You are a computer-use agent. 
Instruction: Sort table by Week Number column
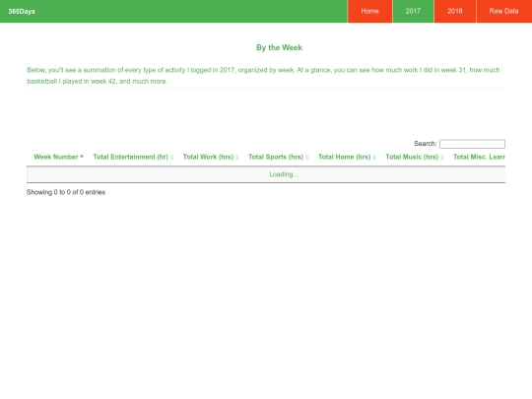[x=58, y=157]
